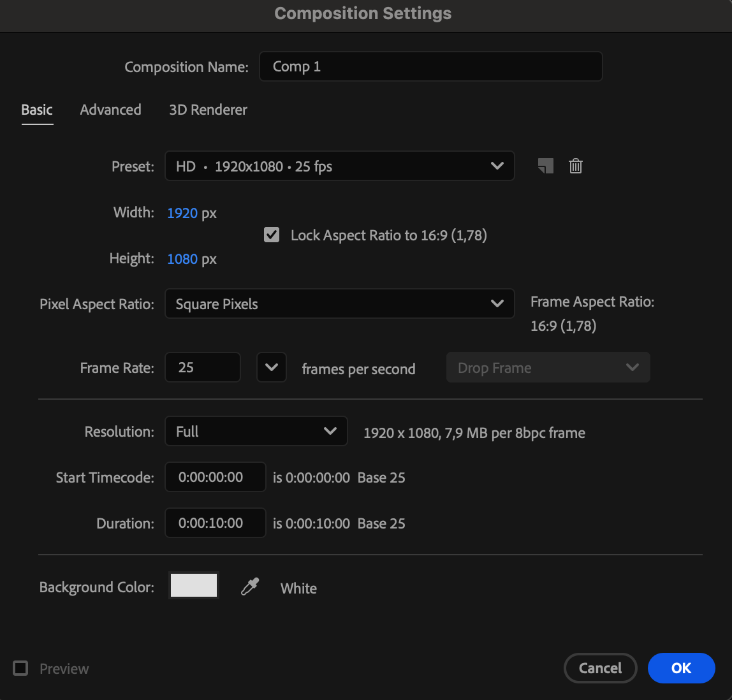Open the white Background Color swatch
This screenshot has width=732, height=700.
click(194, 585)
